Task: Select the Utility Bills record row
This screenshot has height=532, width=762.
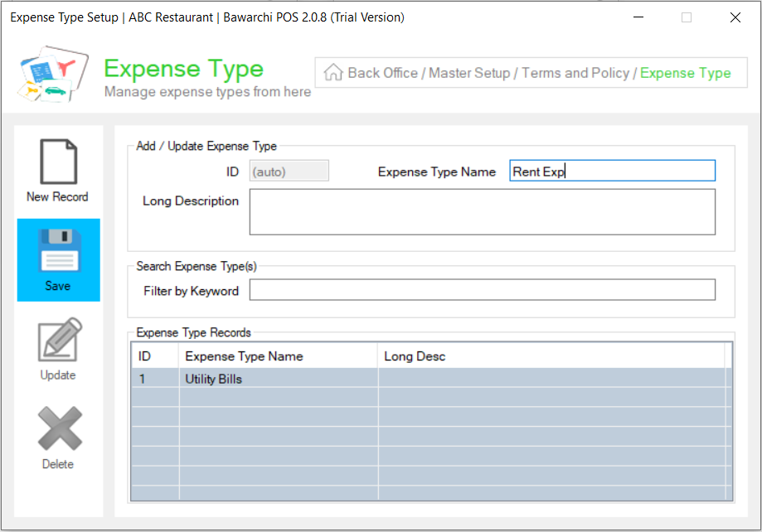Action: [278, 379]
